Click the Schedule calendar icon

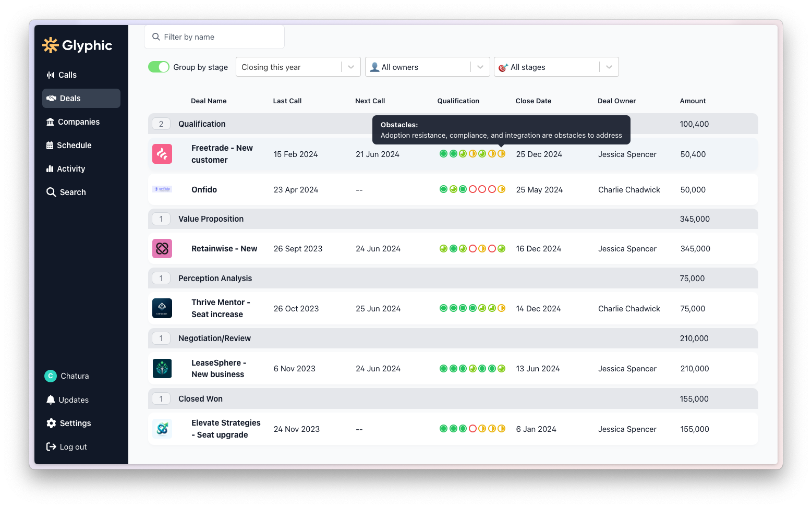coord(50,146)
